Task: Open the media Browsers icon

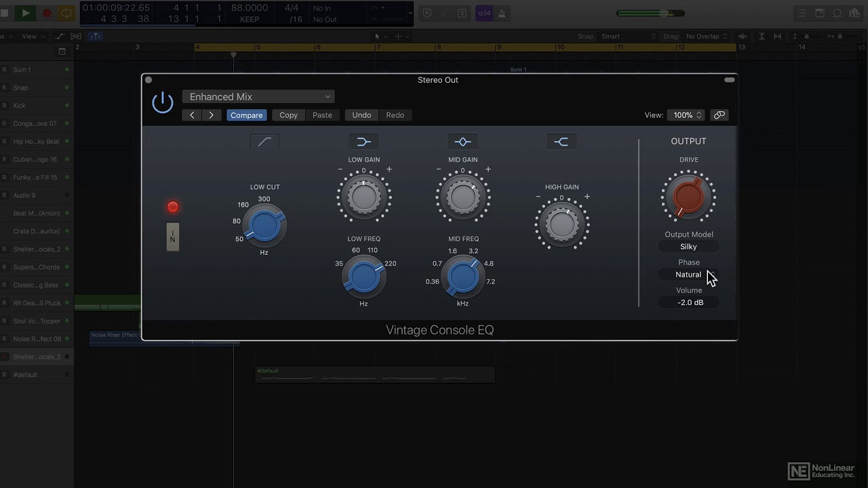Action: pos(855,13)
